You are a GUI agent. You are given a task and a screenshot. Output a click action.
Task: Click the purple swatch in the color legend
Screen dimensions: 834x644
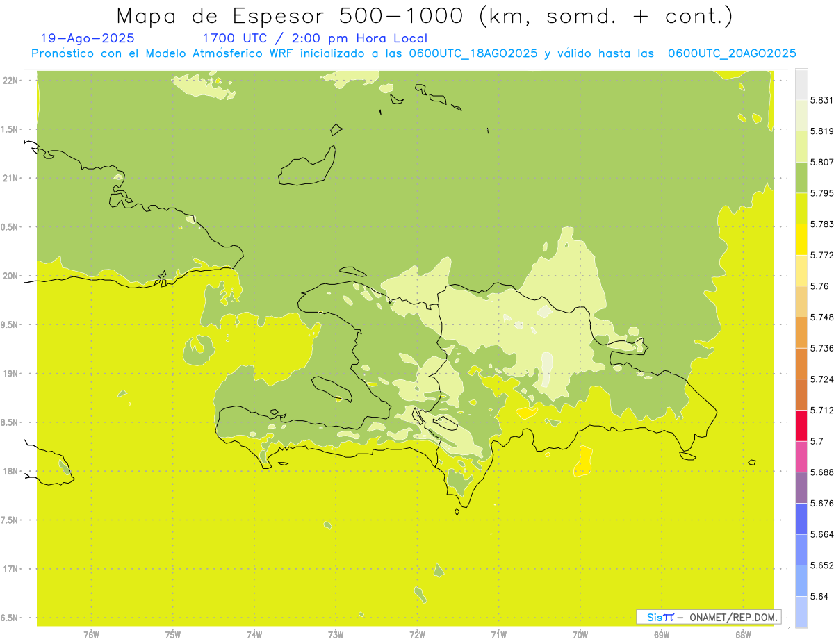[801, 488]
